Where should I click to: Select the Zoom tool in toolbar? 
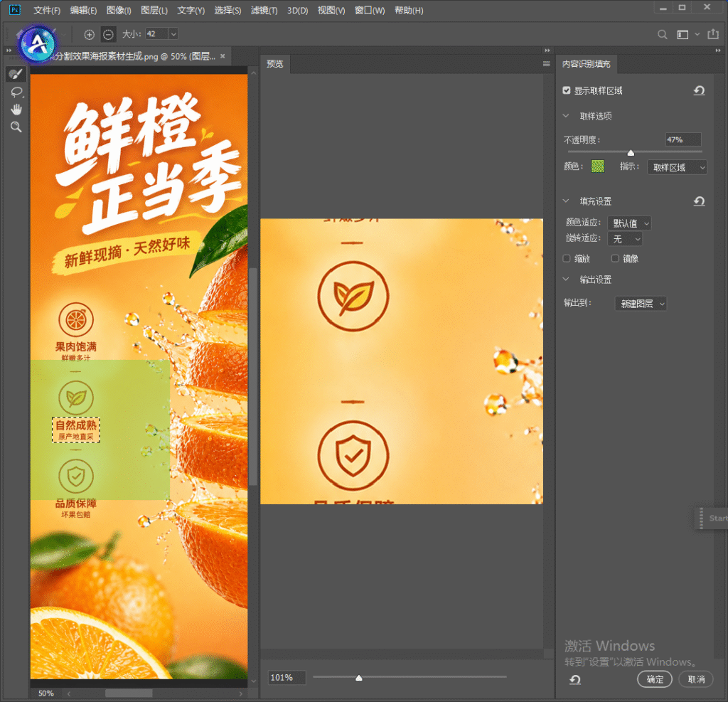pos(16,127)
